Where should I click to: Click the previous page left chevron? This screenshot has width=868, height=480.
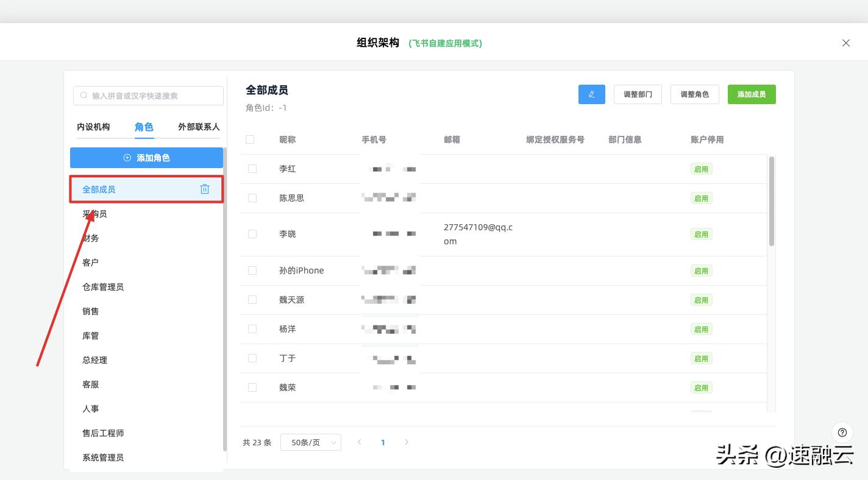[x=359, y=442]
